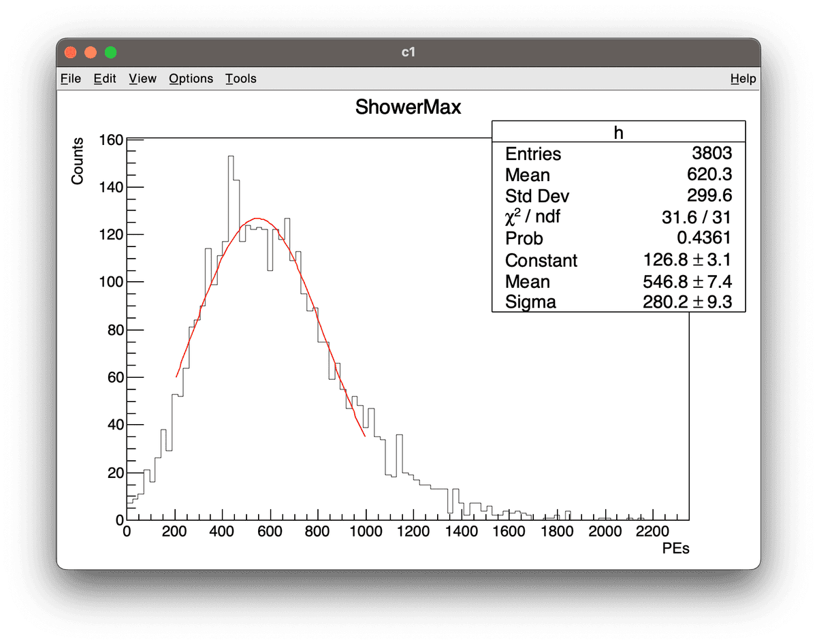Open the File menu
817x644 pixels.
71,78
